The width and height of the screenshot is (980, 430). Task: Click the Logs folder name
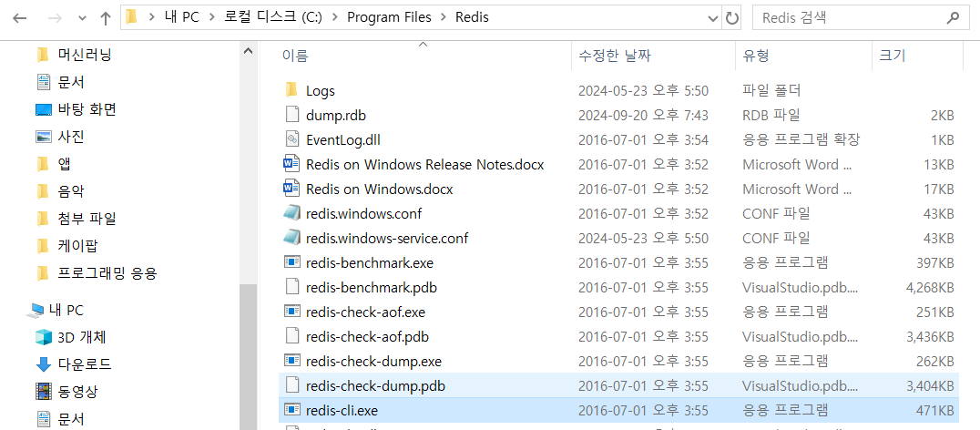(x=321, y=90)
